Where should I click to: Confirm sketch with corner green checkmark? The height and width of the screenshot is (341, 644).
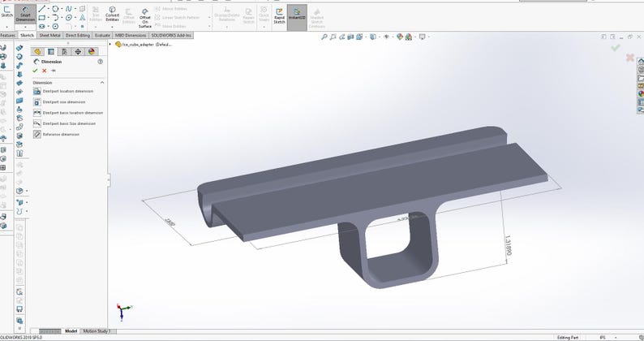(x=616, y=48)
